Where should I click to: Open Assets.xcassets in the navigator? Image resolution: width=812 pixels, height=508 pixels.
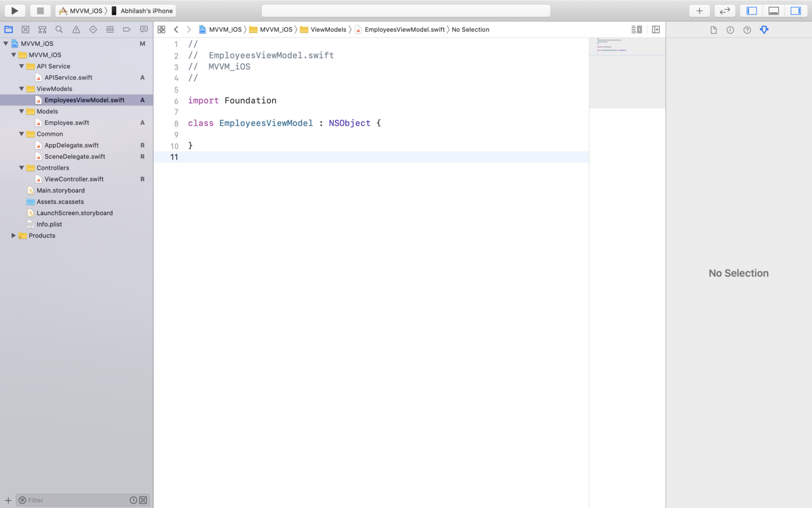click(77, 202)
